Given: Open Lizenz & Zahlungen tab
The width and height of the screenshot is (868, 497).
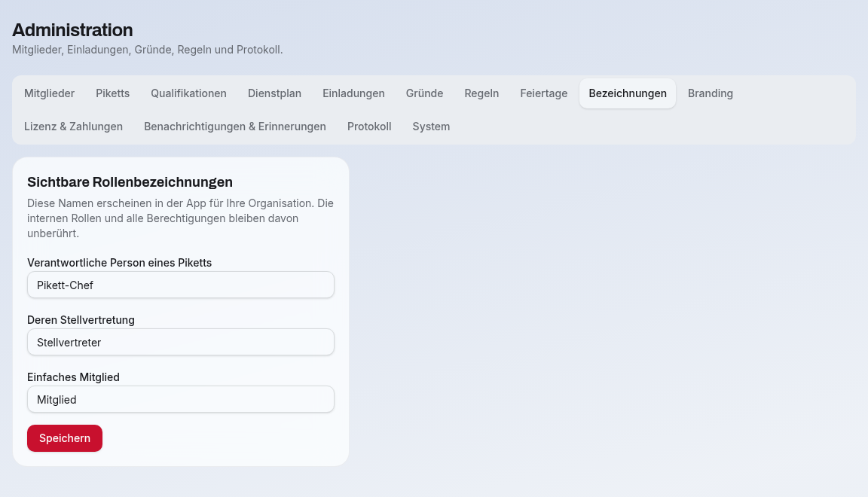Looking at the screenshot, I should point(74,127).
